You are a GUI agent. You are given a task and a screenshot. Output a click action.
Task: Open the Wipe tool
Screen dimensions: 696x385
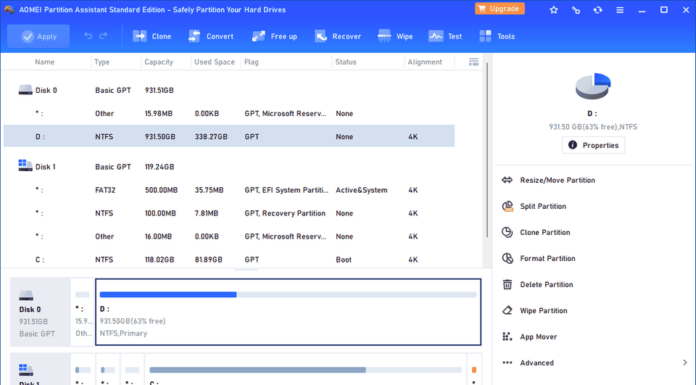395,36
